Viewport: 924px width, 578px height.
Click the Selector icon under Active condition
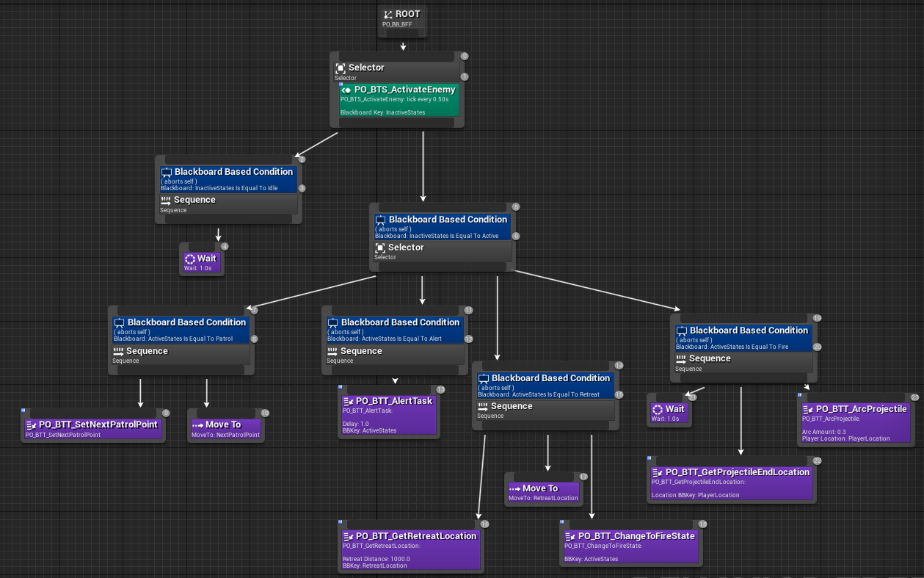point(380,248)
